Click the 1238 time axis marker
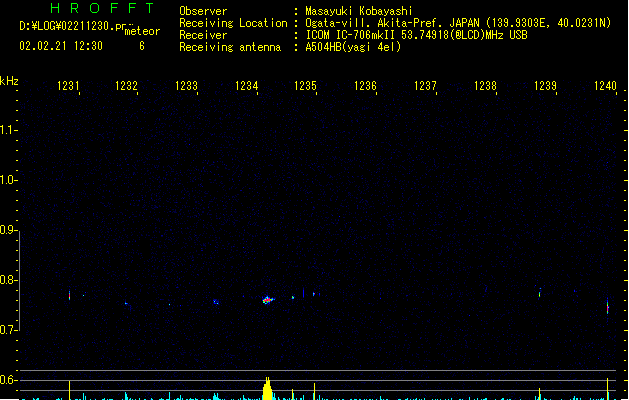Screen dimensions: 629x400 tap(485, 86)
